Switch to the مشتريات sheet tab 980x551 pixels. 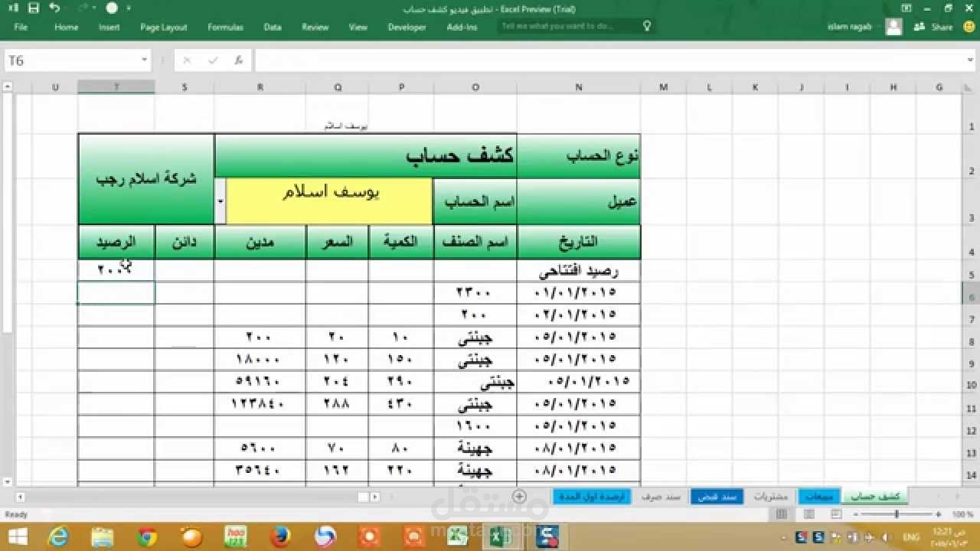pyautogui.click(x=771, y=497)
